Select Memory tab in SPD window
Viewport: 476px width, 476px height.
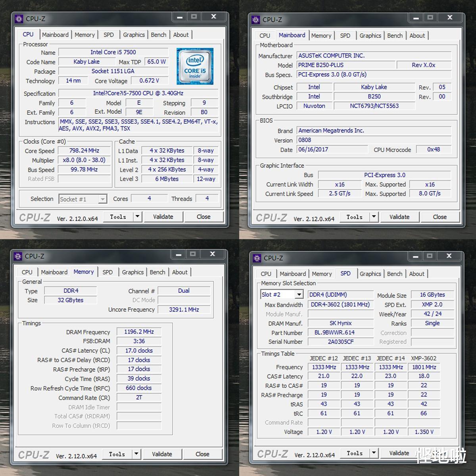322,274
